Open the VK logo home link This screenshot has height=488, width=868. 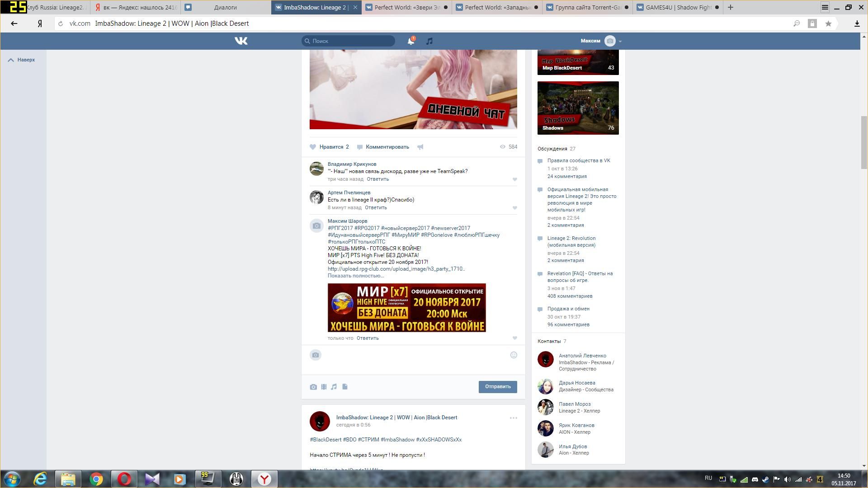coord(241,41)
